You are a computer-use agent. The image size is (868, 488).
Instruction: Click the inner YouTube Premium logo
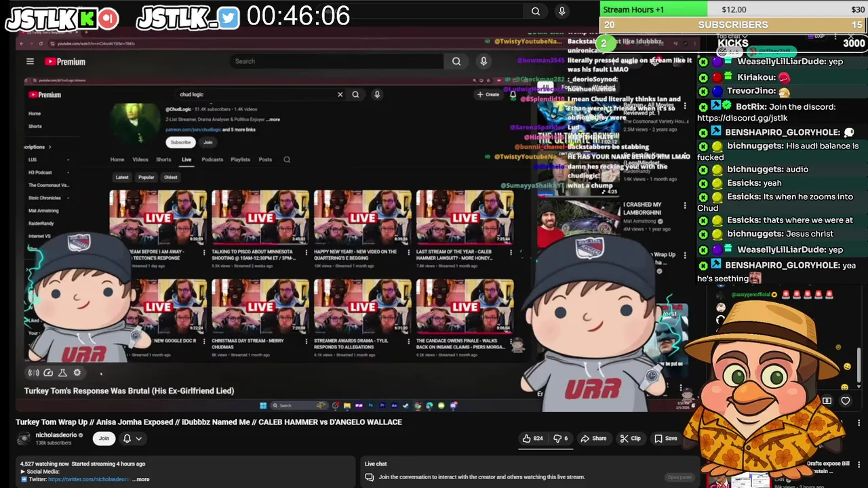click(45, 95)
